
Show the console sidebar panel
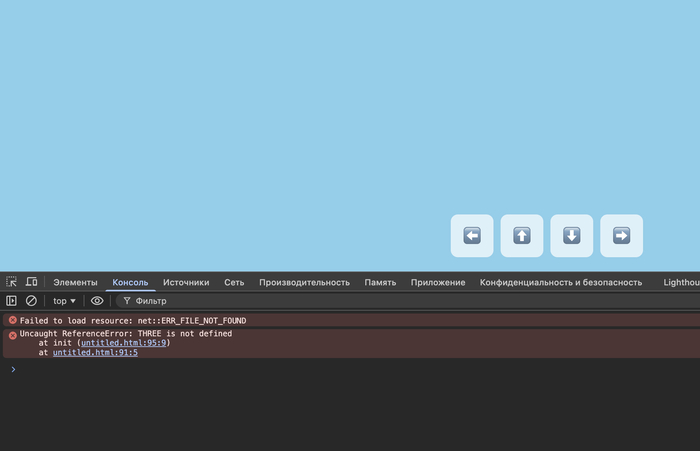point(12,301)
